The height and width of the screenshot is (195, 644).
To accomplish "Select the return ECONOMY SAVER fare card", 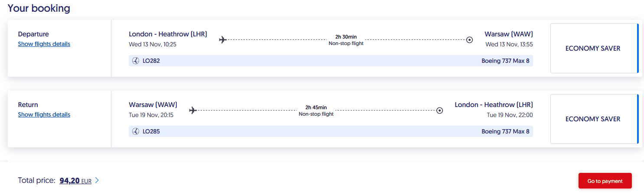I will coord(593,119).
